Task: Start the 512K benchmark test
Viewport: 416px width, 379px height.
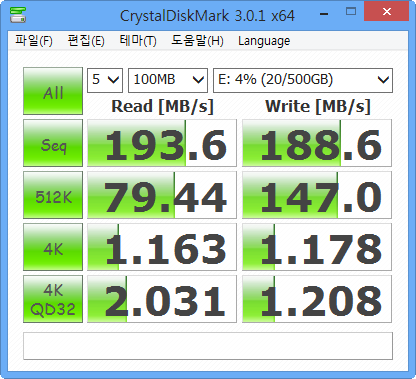Action: tap(53, 195)
